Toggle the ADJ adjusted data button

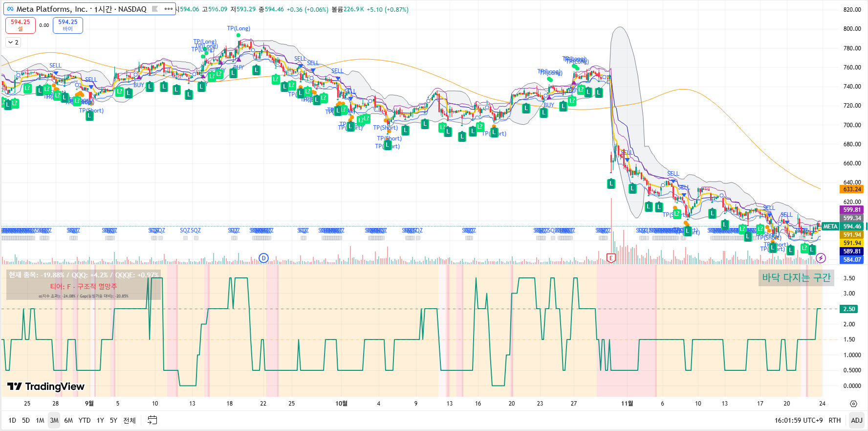pos(857,420)
